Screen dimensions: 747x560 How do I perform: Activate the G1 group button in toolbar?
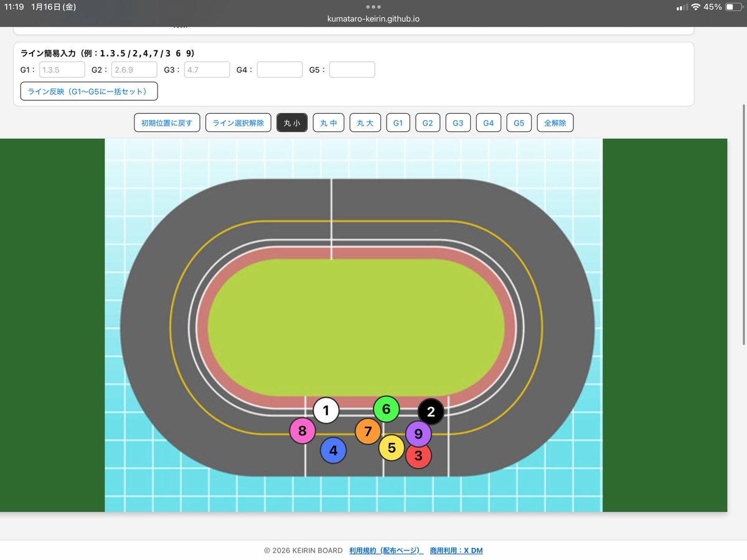pyautogui.click(x=398, y=123)
